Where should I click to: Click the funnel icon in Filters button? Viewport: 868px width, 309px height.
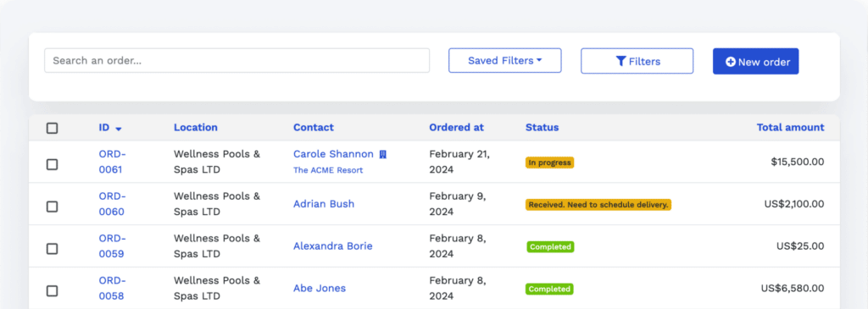pyautogui.click(x=620, y=61)
